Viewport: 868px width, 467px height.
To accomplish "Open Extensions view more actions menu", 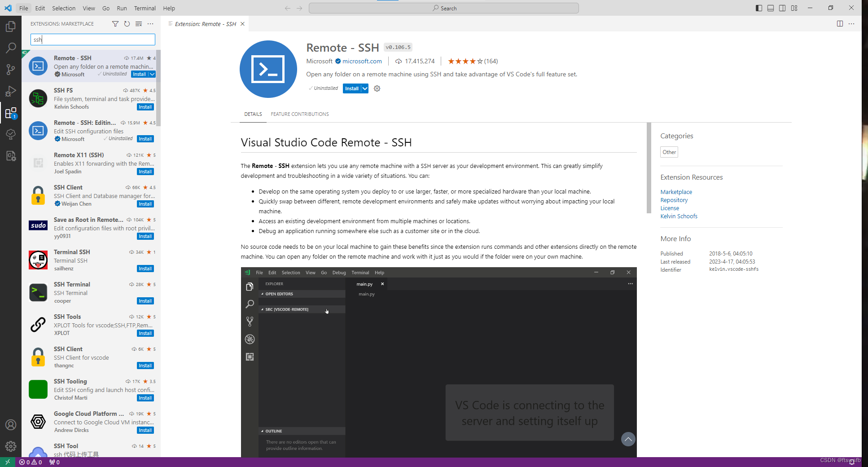I will 150,24.
